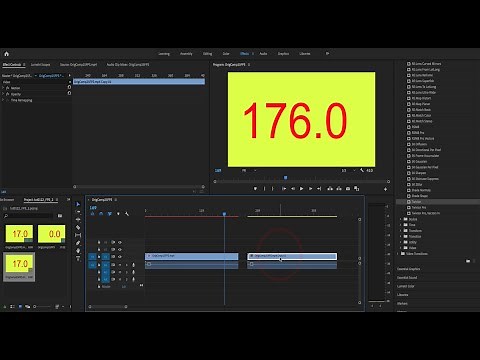Click the Home icon in top bar
The height and width of the screenshot is (360, 480).
click(x=6, y=54)
